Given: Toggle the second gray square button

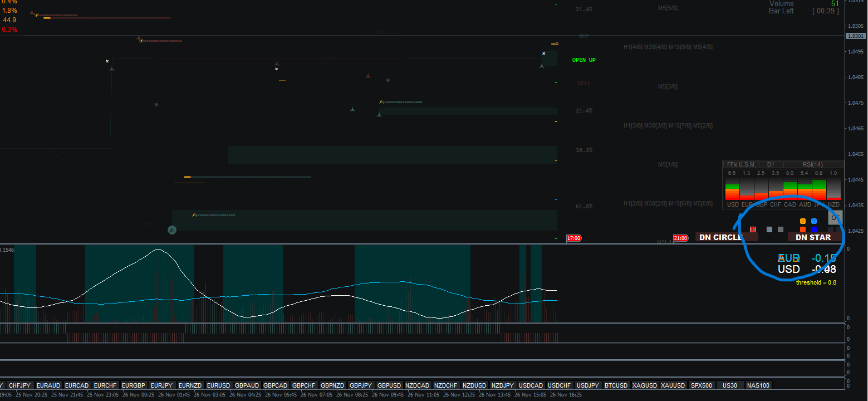Looking at the screenshot, I should point(781,229).
